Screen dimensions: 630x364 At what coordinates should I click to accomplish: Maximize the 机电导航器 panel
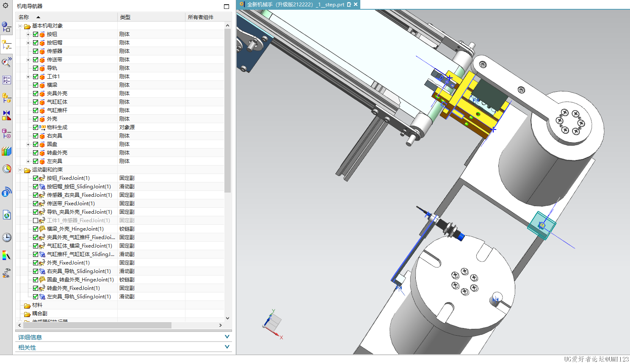pos(227,6)
